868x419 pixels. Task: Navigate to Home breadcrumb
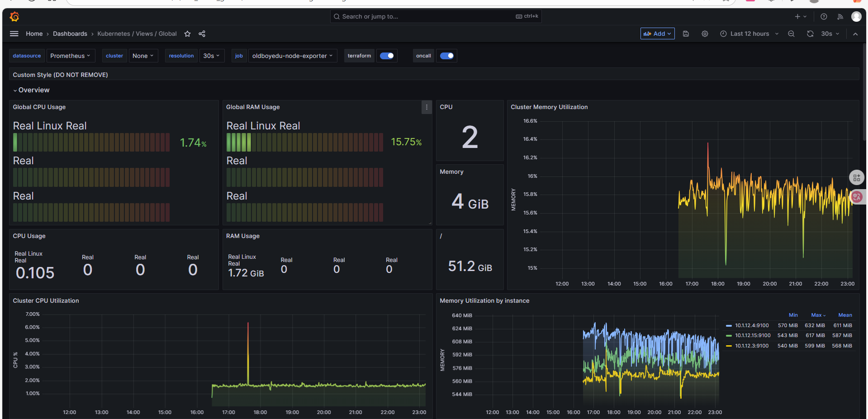[34, 34]
